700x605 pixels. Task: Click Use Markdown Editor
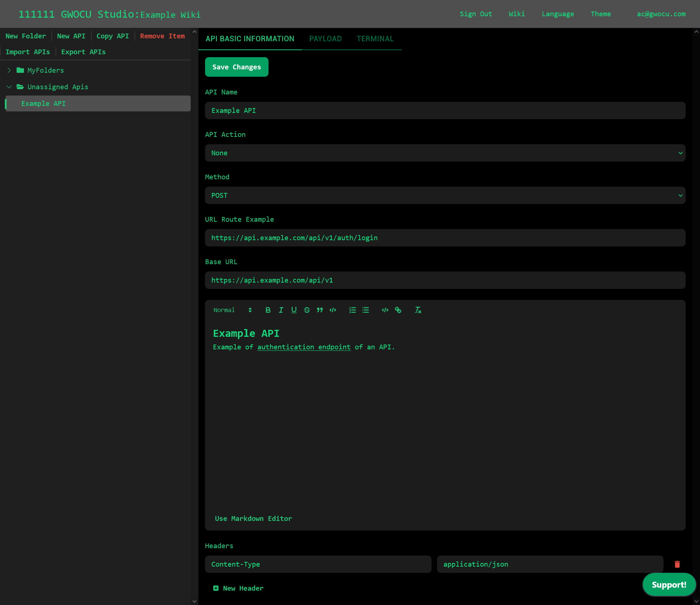point(253,518)
